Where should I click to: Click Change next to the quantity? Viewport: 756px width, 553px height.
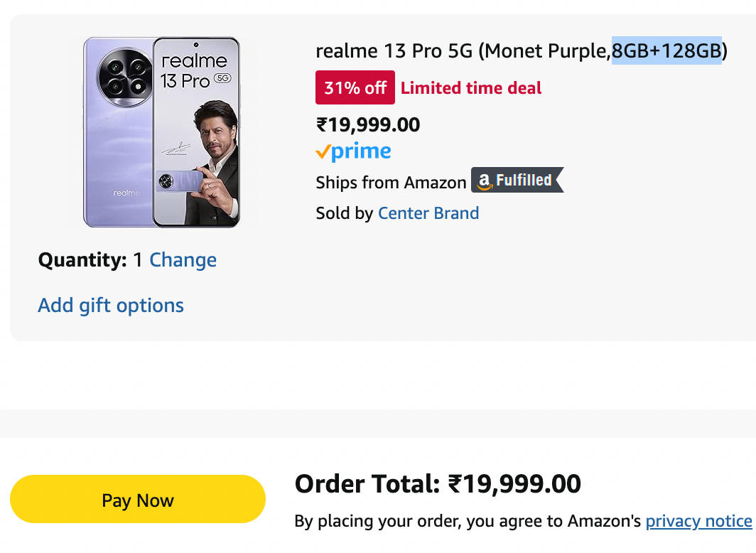click(183, 260)
